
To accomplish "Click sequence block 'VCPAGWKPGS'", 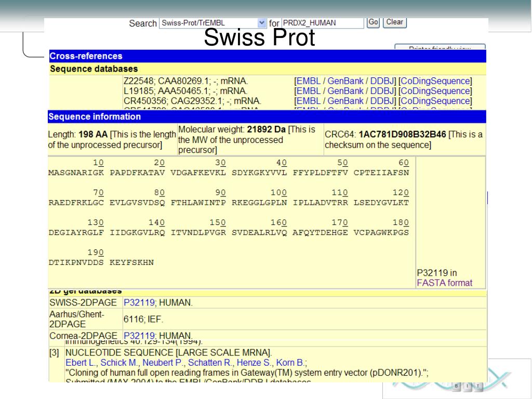I will click(x=381, y=232).
